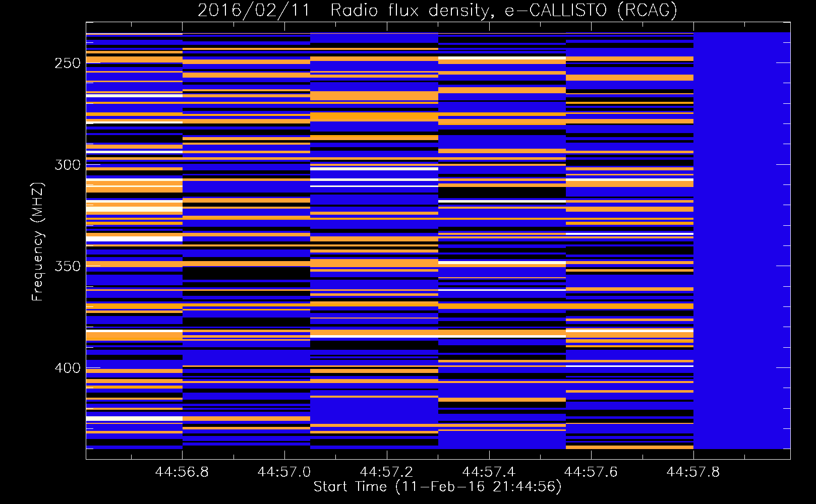Select the 350 frequency tick label

[x=68, y=266]
